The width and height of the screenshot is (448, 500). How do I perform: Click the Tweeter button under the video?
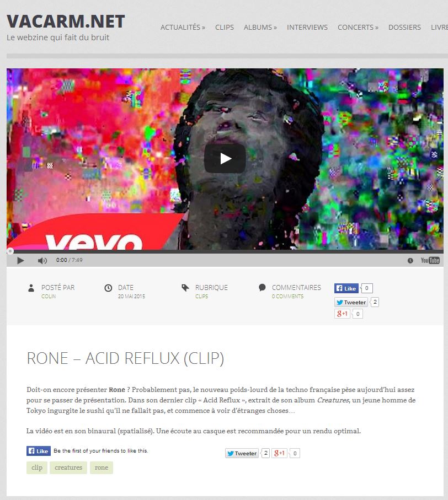coord(351,302)
